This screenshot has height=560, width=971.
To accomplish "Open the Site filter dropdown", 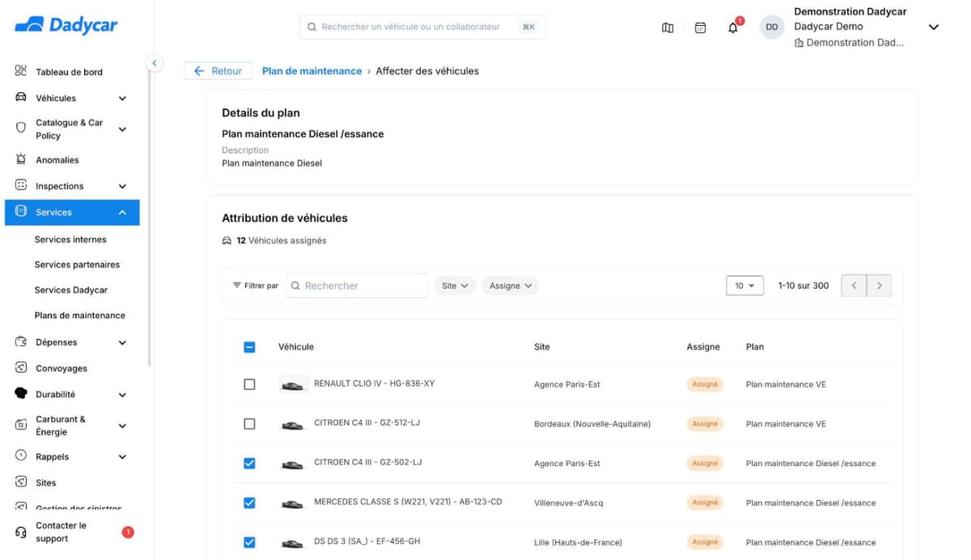I will coord(455,286).
